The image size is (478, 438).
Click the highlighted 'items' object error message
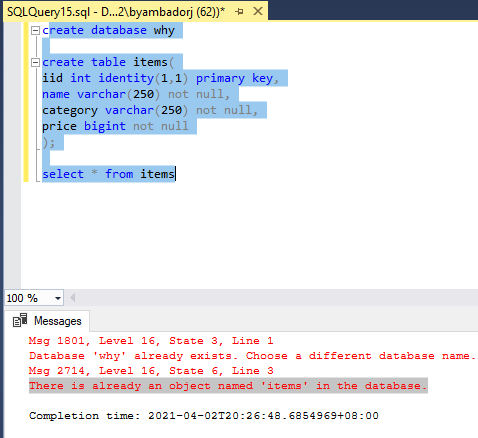click(228, 386)
